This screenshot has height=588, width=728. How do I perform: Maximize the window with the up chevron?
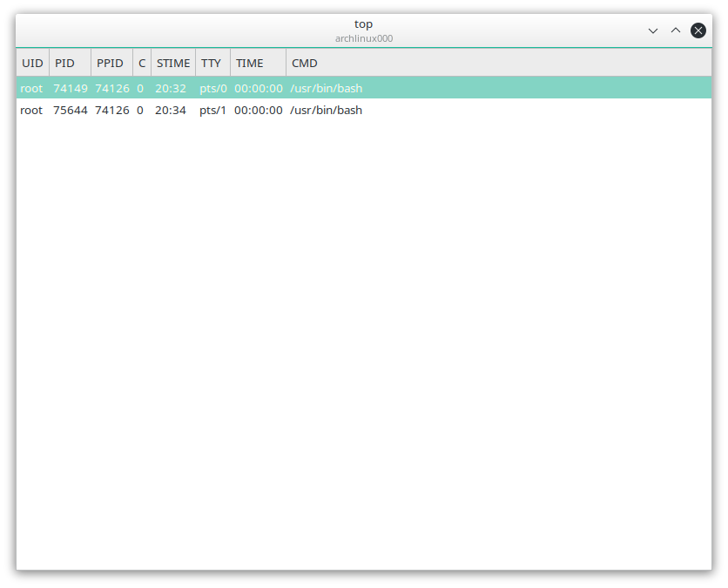point(676,30)
